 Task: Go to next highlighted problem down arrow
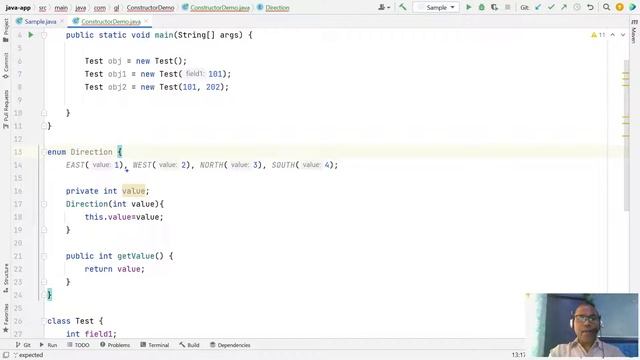(623, 35)
